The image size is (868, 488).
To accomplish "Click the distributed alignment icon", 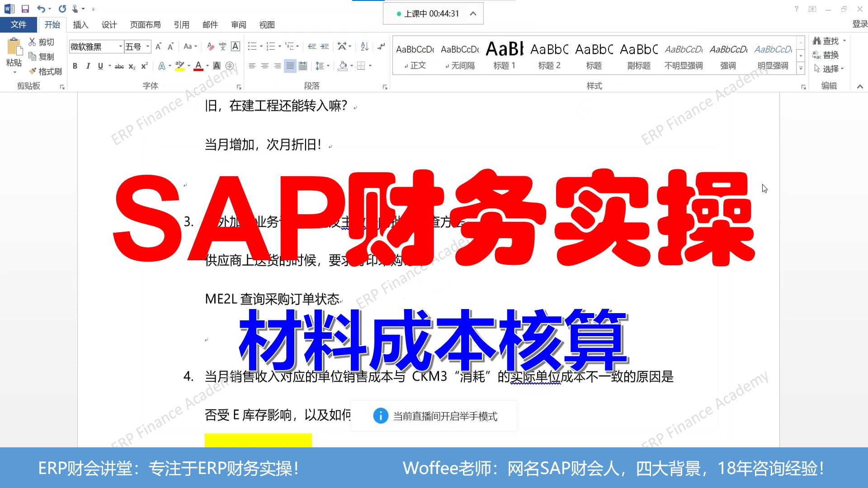I will pyautogui.click(x=303, y=66).
